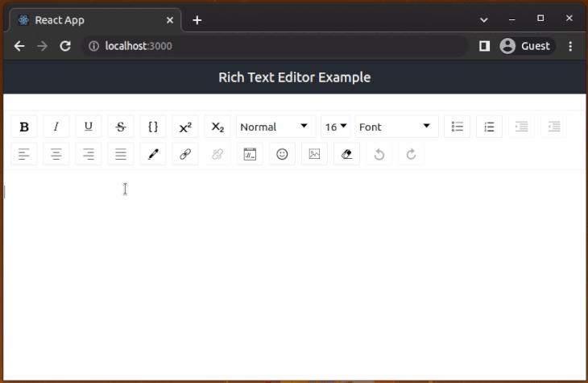Insert an unordered bullet list
Screen dimensions: 588x383
458,127
